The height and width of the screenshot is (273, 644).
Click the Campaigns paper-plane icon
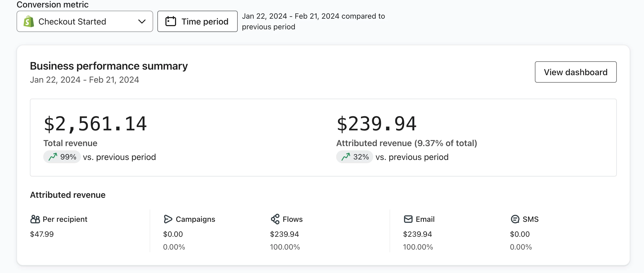(x=168, y=219)
